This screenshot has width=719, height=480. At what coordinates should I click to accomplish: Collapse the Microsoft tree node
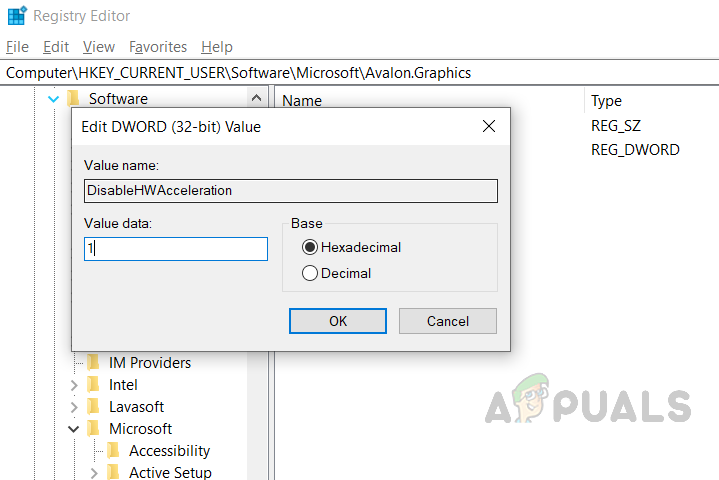click(74, 429)
